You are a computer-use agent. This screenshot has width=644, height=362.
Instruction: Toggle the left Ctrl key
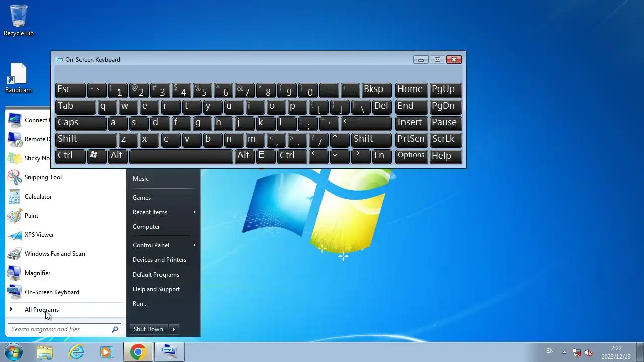(x=70, y=156)
